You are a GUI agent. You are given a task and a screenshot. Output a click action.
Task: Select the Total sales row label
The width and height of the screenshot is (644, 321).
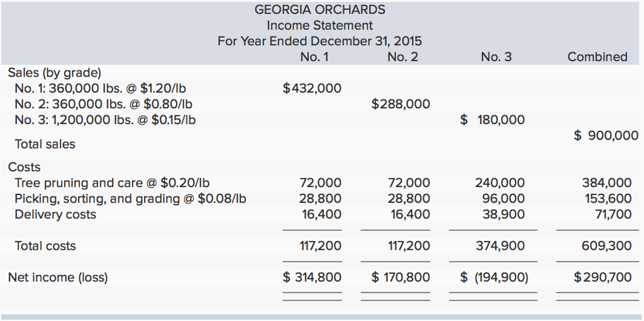[x=45, y=144]
